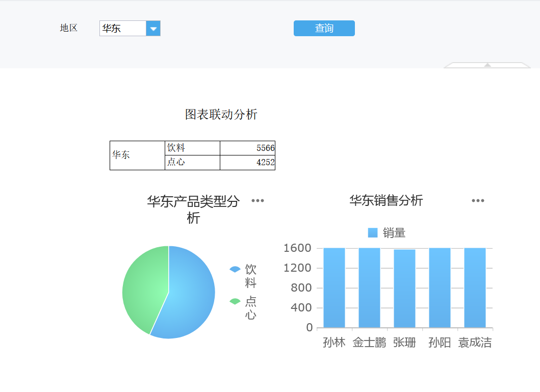Open the more options menu for 华东产品类型分析

click(258, 201)
